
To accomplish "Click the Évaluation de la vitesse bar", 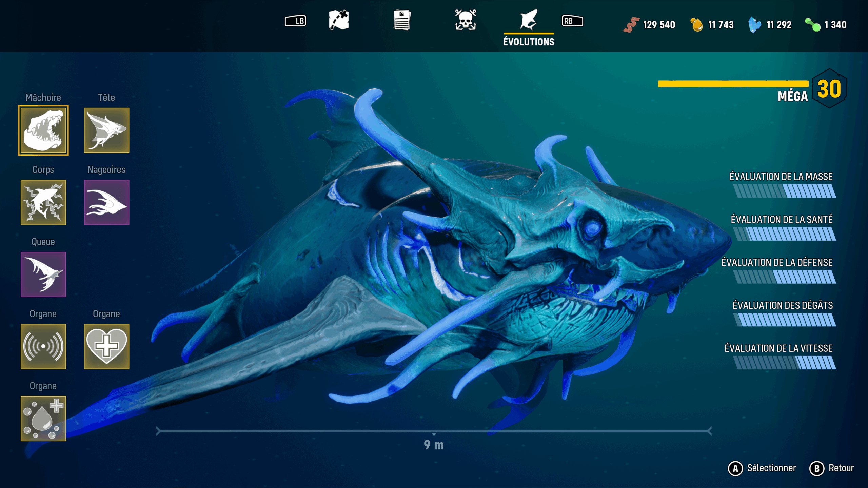I will coord(784,363).
